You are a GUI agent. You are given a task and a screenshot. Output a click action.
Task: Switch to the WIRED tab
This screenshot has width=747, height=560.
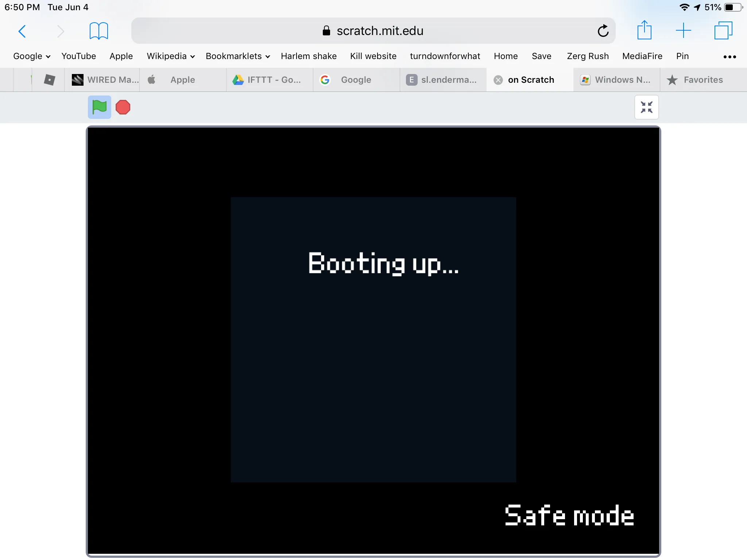pos(104,79)
